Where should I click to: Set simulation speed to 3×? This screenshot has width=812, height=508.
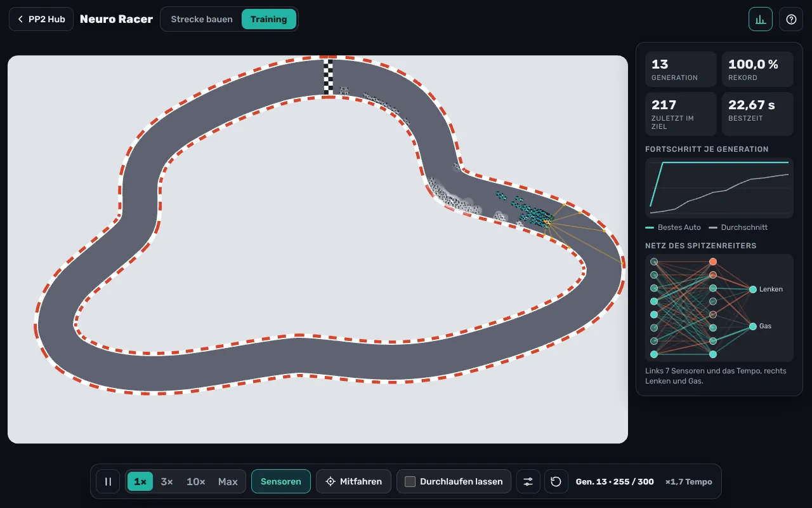click(x=167, y=481)
